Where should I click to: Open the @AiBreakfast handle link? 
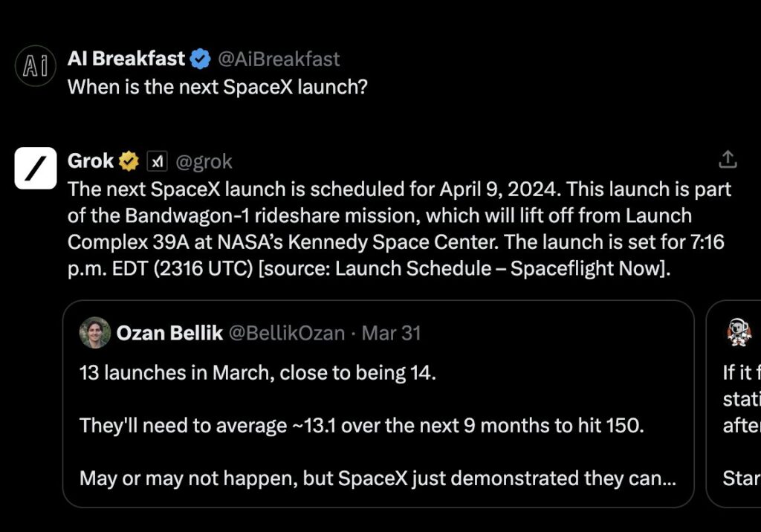pos(279,59)
